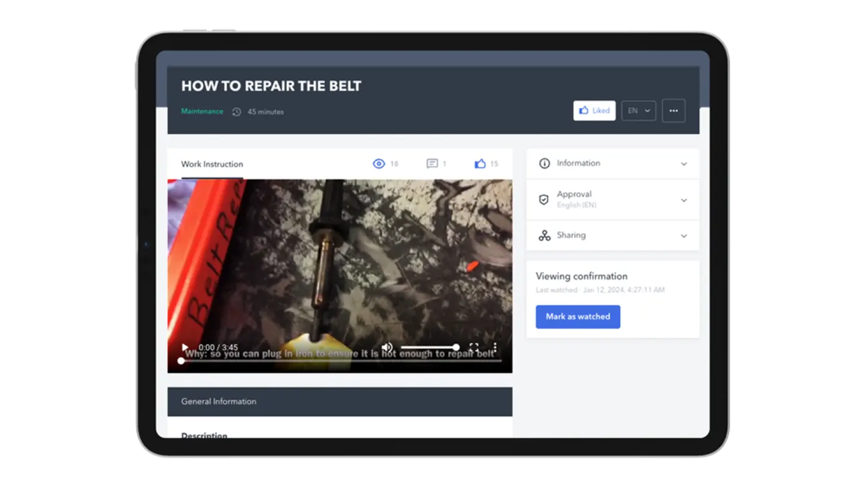Adjust the video volume slider
This screenshot has height=488, width=868.
(x=430, y=347)
